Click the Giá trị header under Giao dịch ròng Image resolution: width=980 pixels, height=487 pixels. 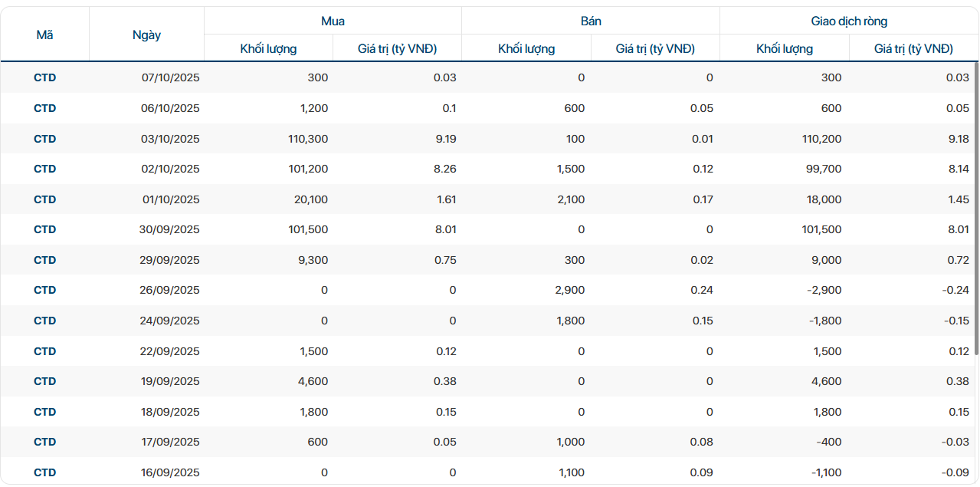(913, 48)
